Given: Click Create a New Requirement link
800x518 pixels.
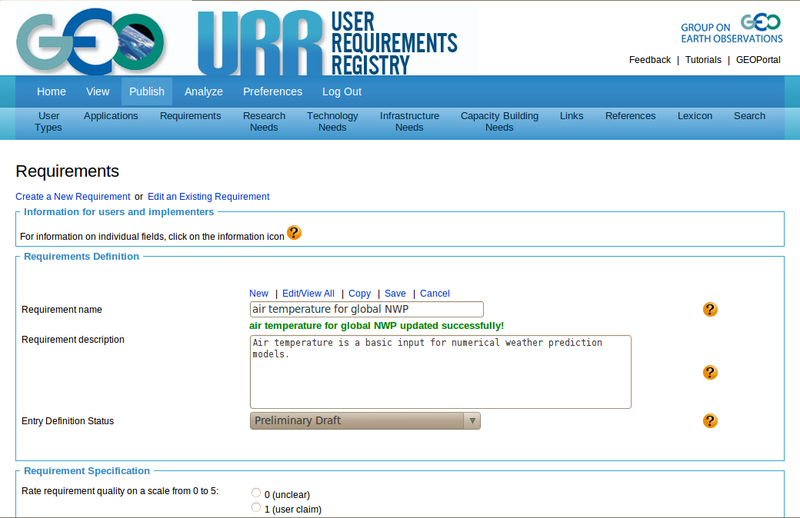Looking at the screenshot, I should coord(73,197).
